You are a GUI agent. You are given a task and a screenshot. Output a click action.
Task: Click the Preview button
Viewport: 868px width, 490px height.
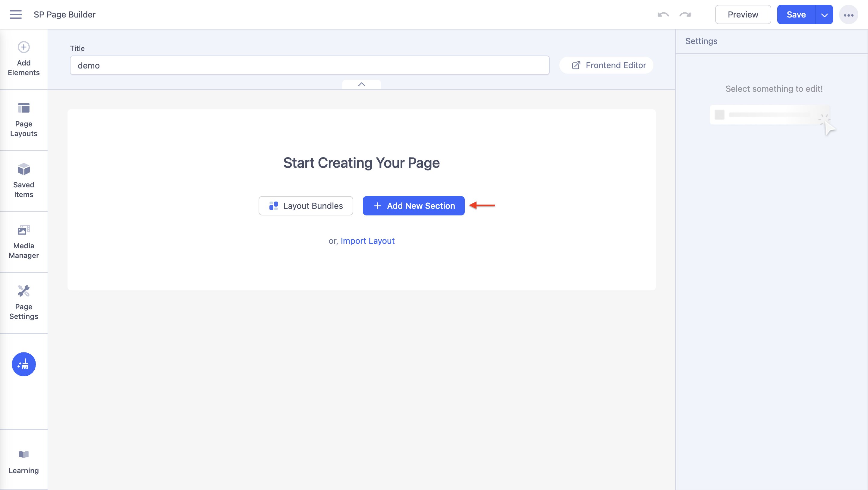743,14
